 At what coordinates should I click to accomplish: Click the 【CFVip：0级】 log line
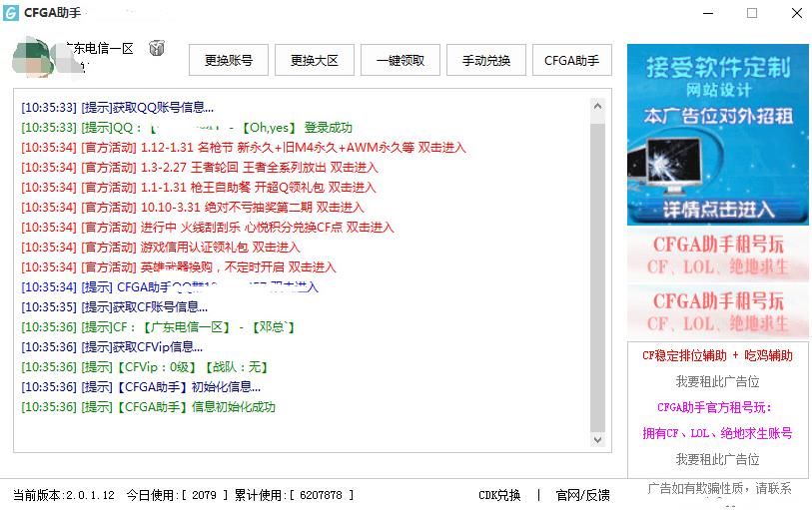[x=145, y=367]
